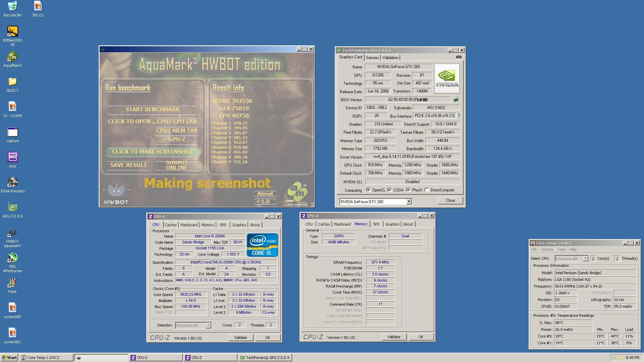
Task: Click CLICK TO MAKE SCREENSHOT button
Action: pyautogui.click(x=152, y=152)
